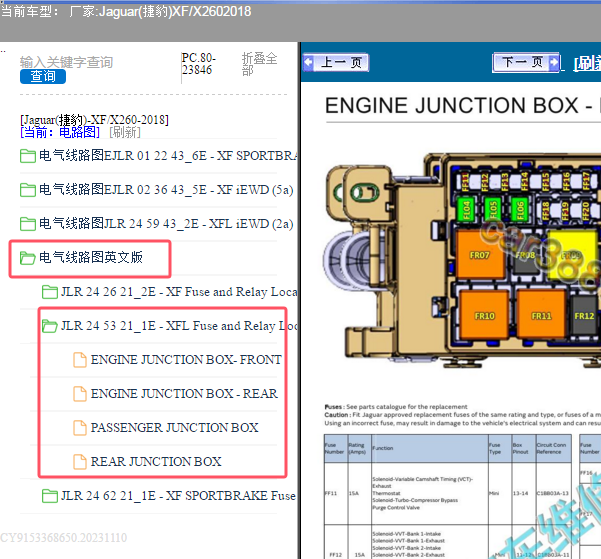Click open-folder icon of JLR 24 53 21_1E row
The height and width of the screenshot is (559, 601).
click(x=50, y=326)
